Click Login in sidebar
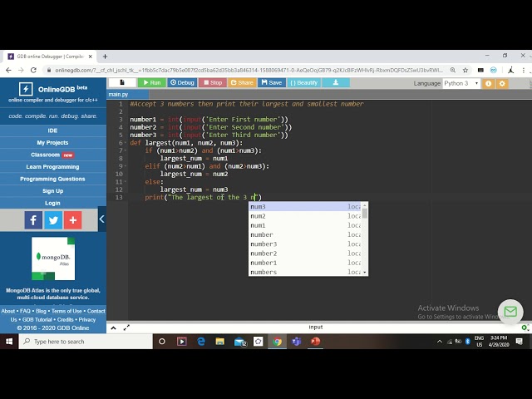The height and width of the screenshot is (399, 532). tap(52, 203)
